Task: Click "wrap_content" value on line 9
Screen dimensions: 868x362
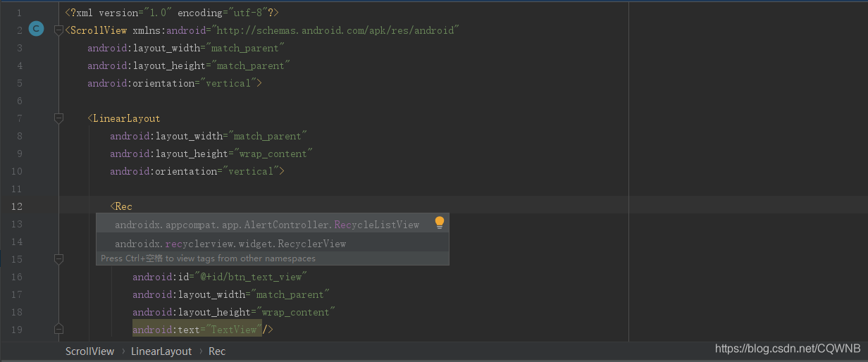Action: pos(273,154)
